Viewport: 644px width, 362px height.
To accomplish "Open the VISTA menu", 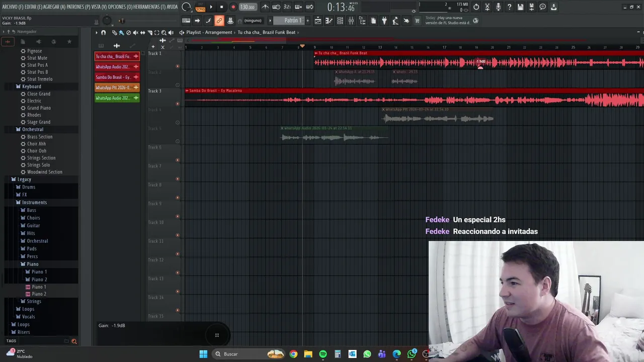I will tap(99, 7).
